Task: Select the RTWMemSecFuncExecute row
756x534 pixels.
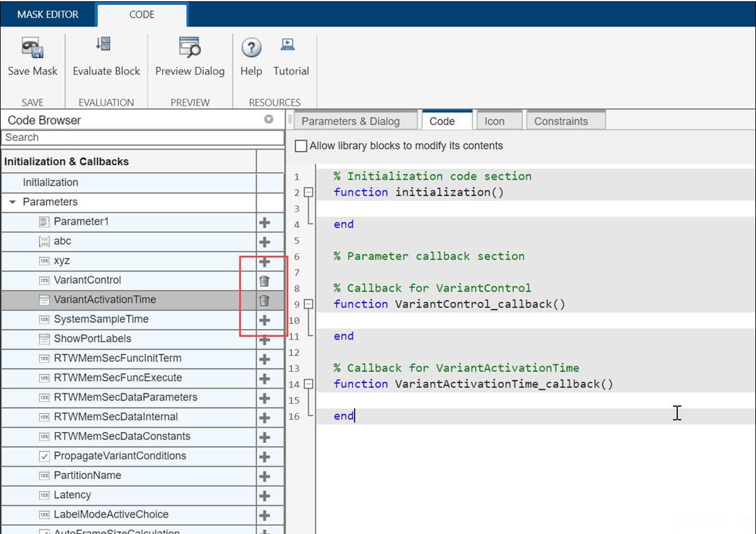Action: coord(129,377)
